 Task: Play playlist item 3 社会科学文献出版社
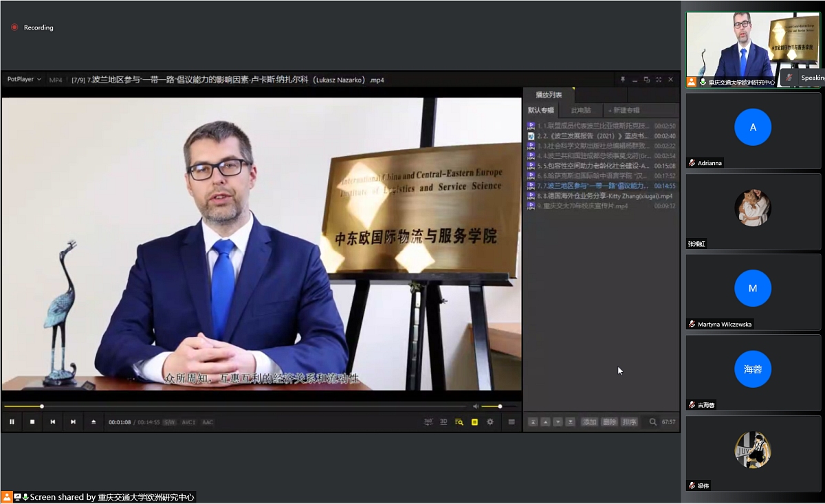point(602,146)
